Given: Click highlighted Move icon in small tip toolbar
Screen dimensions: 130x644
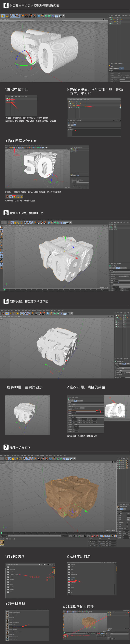Looking at the screenshot, I should coord(11,197).
